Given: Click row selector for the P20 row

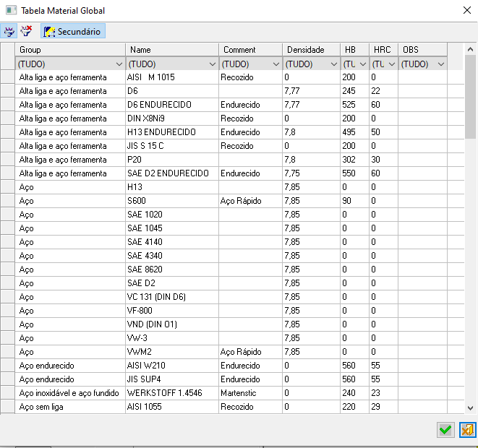Looking at the screenshot, I should [x=8, y=160].
